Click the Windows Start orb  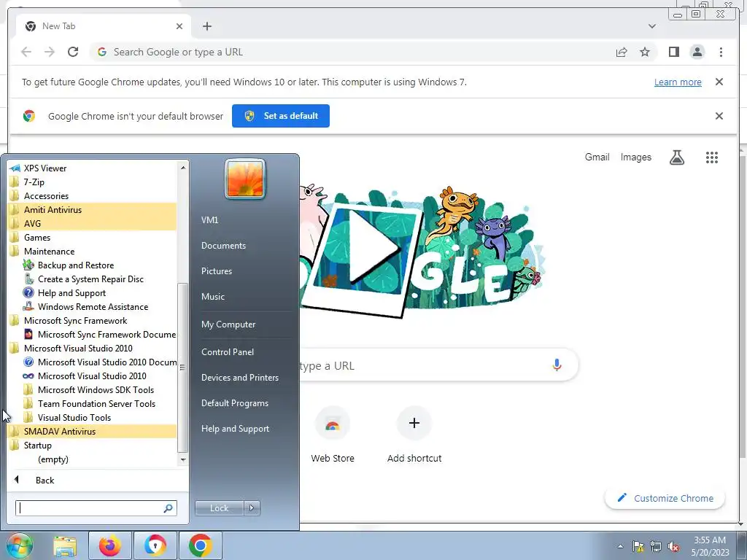(x=19, y=545)
